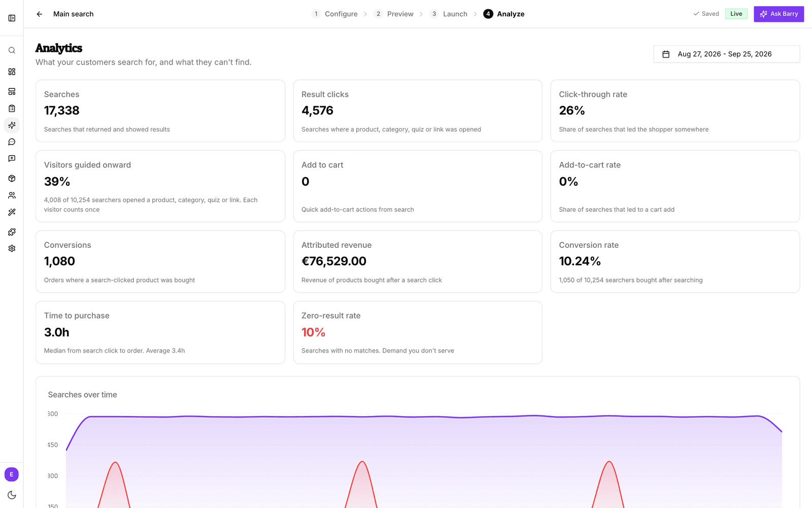This screenshot has width=812, height=508.
Task: Open the message-plus feedback icon
Action: tap(12, 158)
